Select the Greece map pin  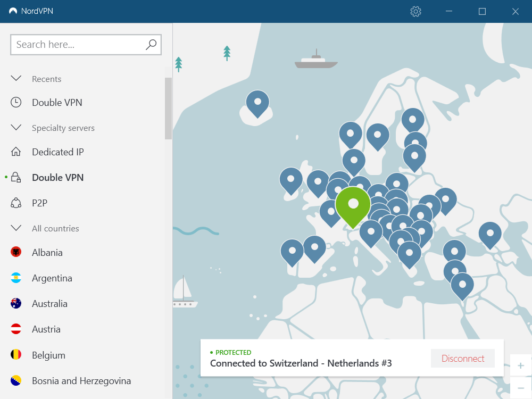409,254
